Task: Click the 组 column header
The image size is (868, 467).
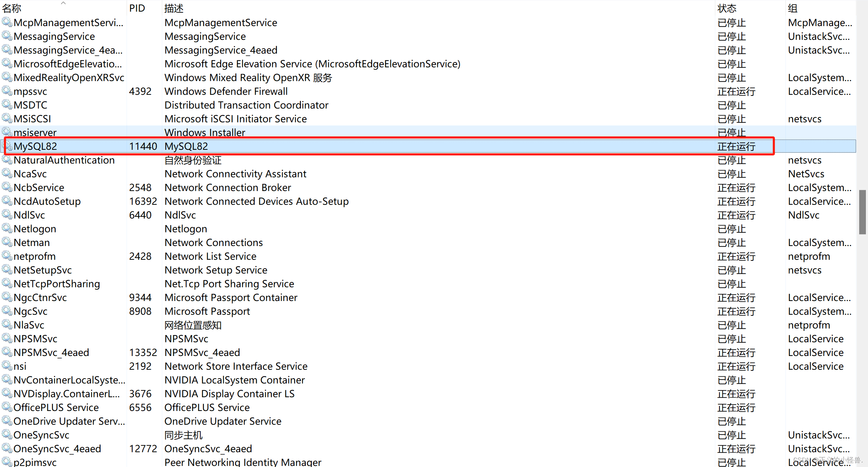Action: [793, 8]
